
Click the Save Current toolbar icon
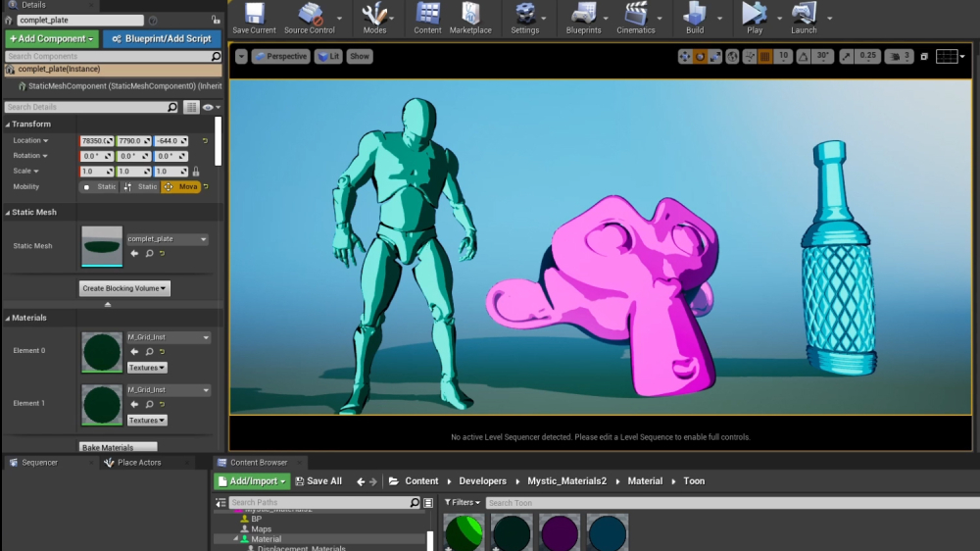pos(254,18)
